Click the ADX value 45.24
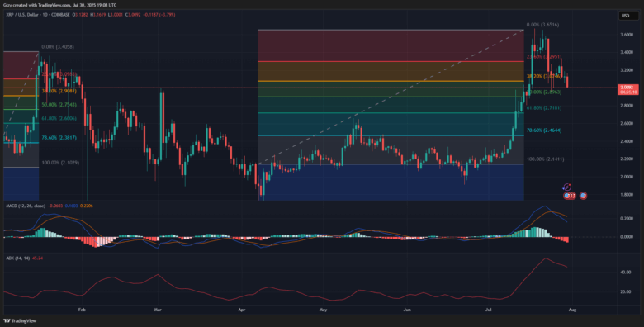This screenshot has height=327, width=644. click(37, 258)
